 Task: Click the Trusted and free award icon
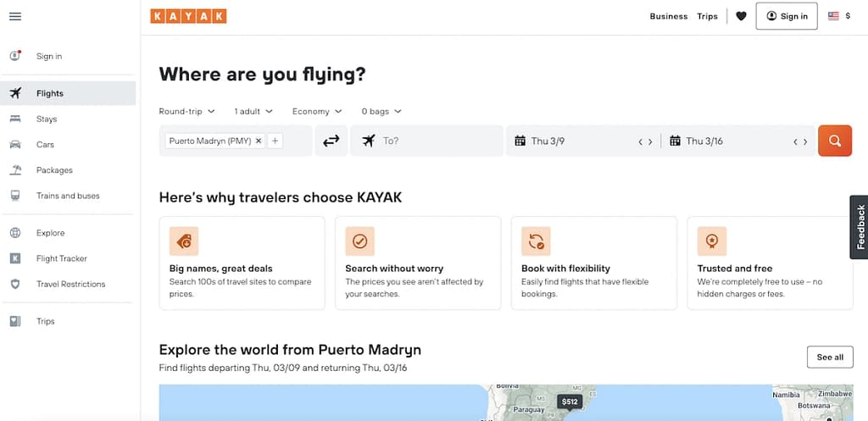point(712,241)
